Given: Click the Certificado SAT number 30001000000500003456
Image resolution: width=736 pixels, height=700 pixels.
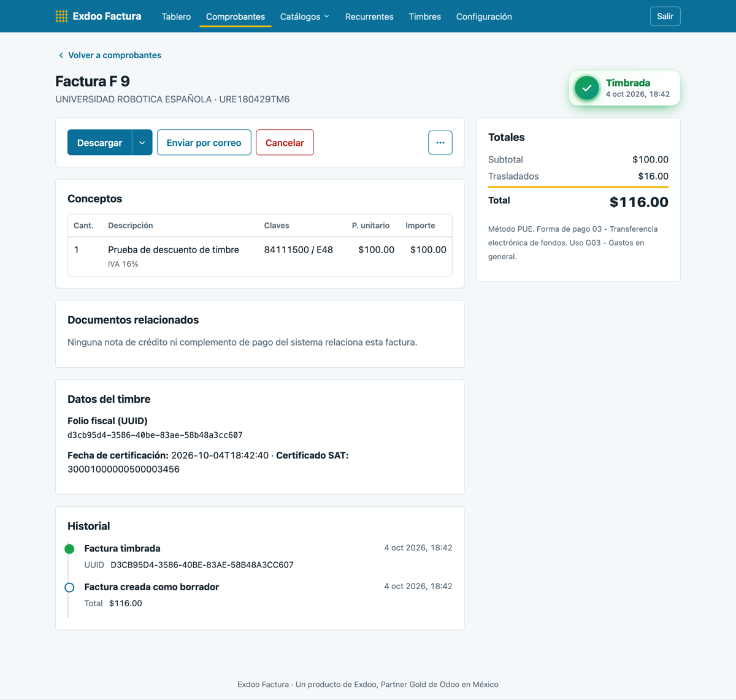Looking at the screenshot, I should 123,470.
